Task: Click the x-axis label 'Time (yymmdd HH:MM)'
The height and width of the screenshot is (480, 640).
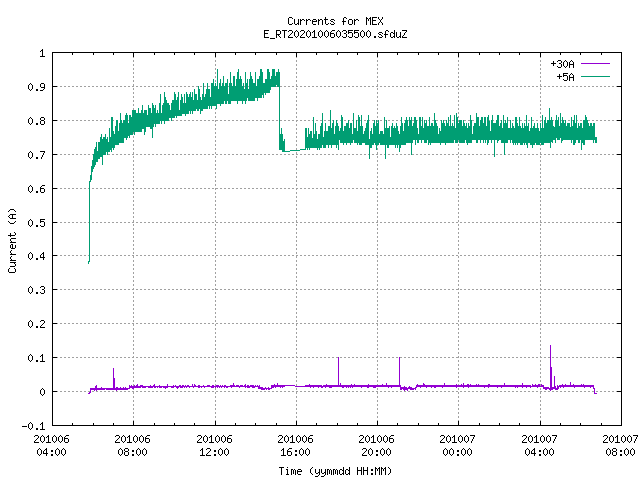Action: pos(335,471)
